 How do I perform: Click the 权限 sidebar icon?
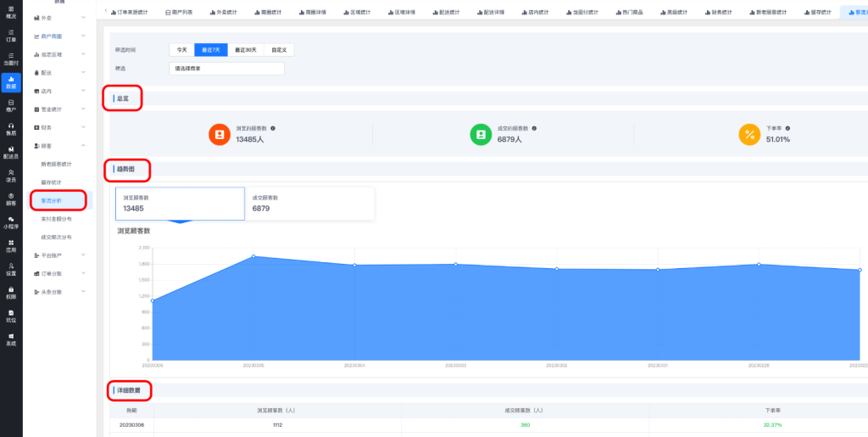[11, 293]
